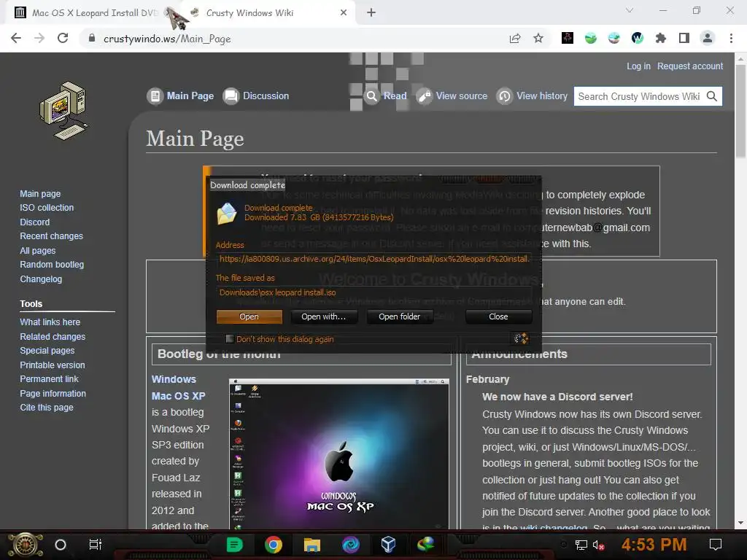Open Task View on the taskbar
This screenshot has width=747, height=560.
[96, 545]
